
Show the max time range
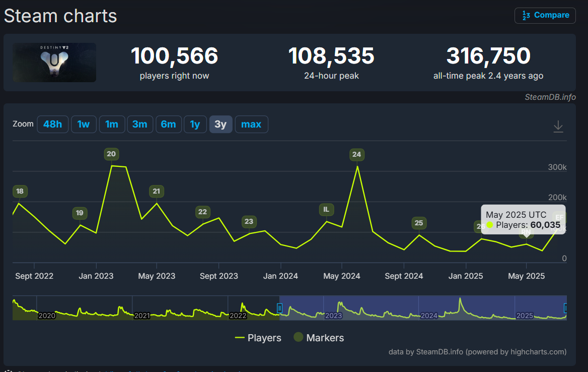pyautogui.click(x=251, y=124)
